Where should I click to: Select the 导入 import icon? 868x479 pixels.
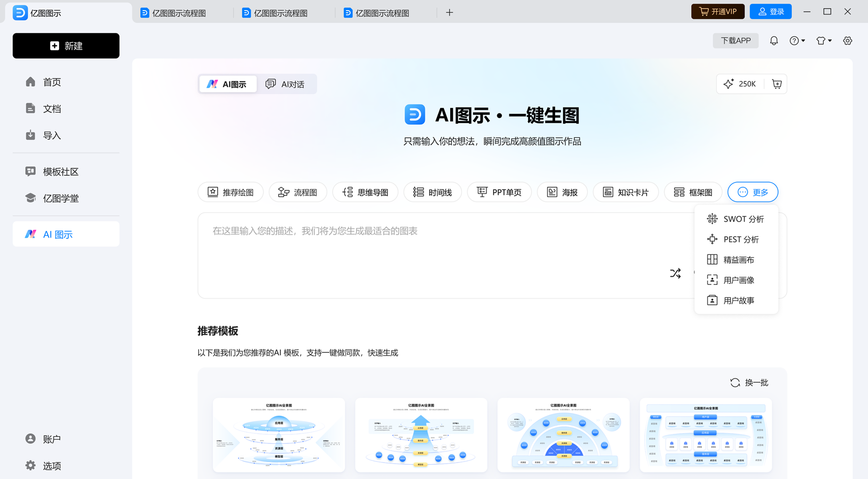pos(30,135)
